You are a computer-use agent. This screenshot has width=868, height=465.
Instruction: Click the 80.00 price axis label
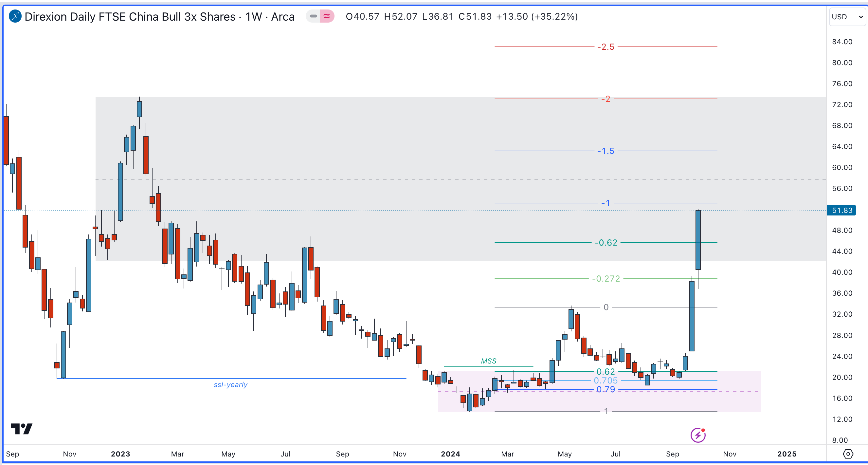tap(842, 63)
